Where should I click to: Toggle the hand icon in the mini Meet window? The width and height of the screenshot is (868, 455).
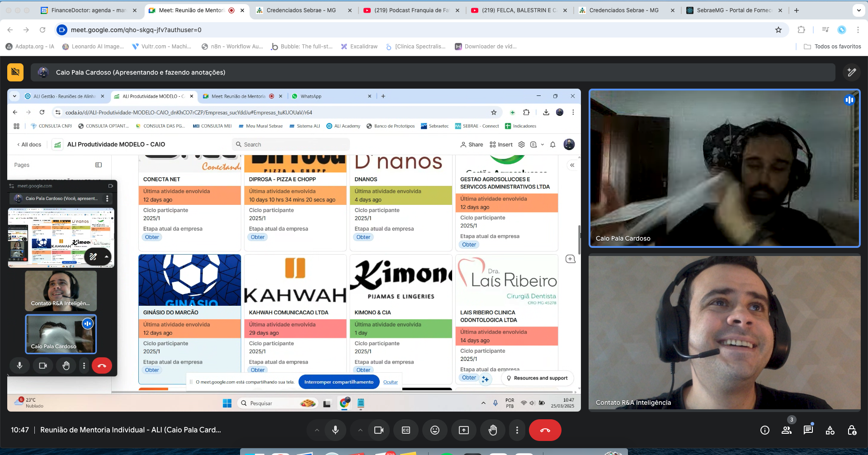(66, 365)
